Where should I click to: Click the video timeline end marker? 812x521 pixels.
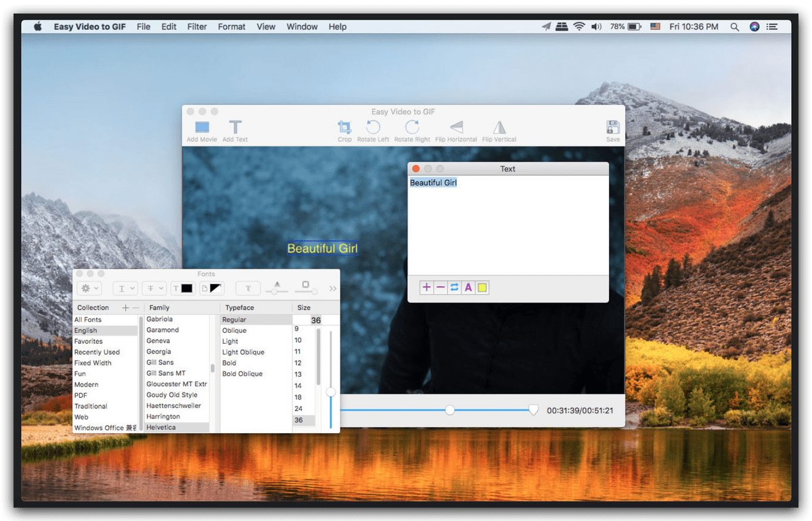tap(533, 410)
